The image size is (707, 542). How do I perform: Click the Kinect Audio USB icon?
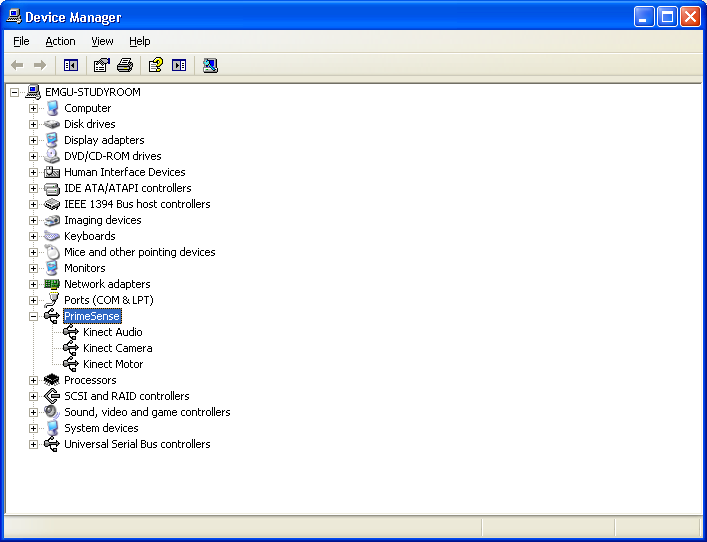[71, 332]
